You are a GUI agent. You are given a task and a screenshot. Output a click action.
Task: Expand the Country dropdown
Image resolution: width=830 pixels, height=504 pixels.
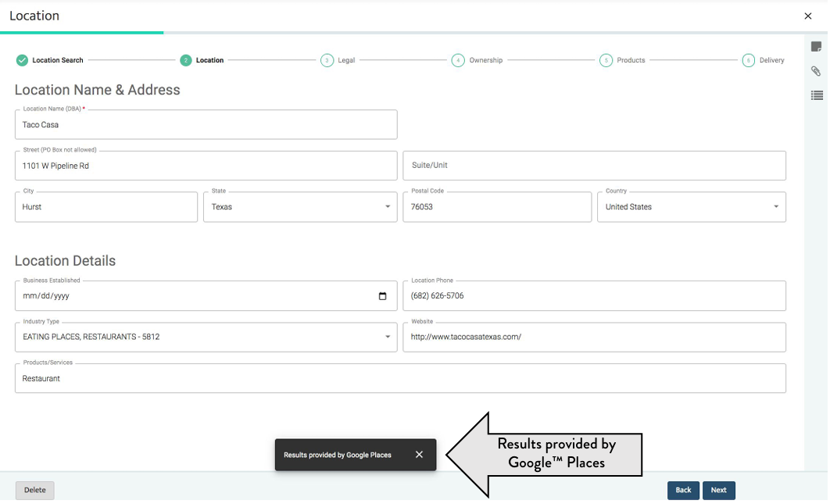coord(692,207)
